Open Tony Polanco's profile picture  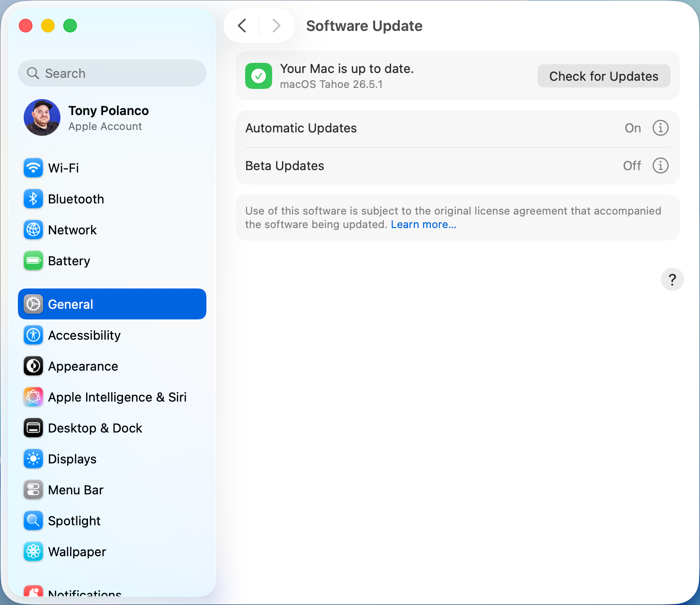click(x=42, y=117)
